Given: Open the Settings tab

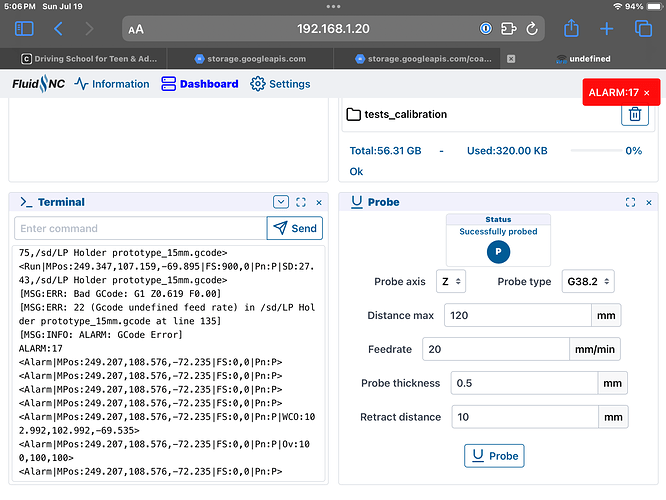Looking at the screenshot, I should 280,84.
